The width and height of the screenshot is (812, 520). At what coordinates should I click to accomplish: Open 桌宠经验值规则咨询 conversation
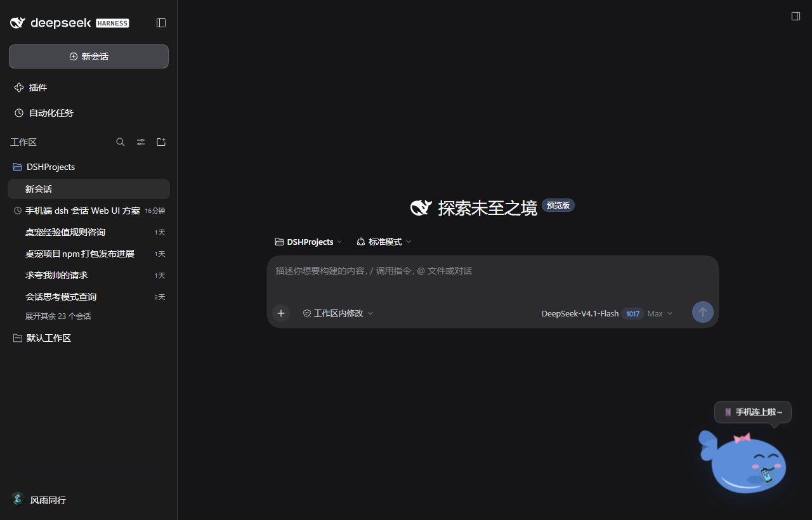[89, 232]
